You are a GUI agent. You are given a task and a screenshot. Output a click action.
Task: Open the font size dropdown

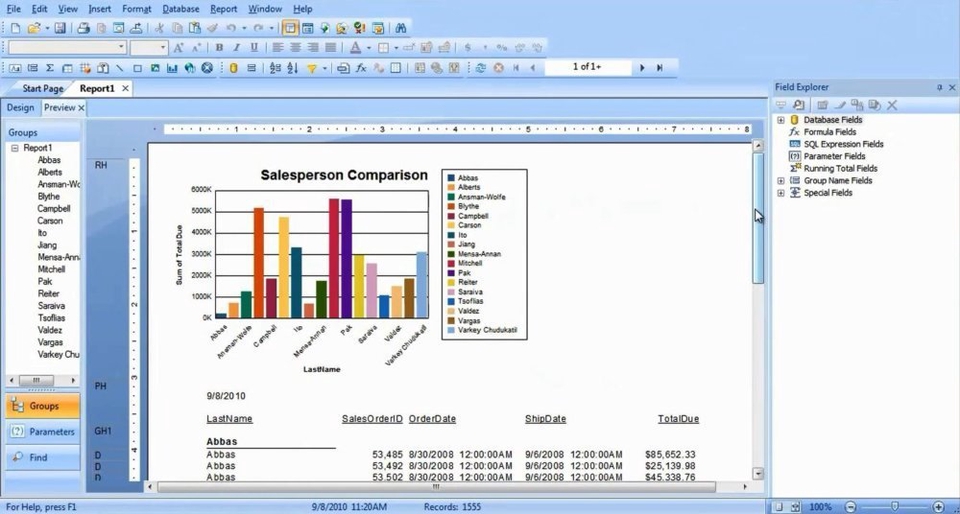coord(163,47)
